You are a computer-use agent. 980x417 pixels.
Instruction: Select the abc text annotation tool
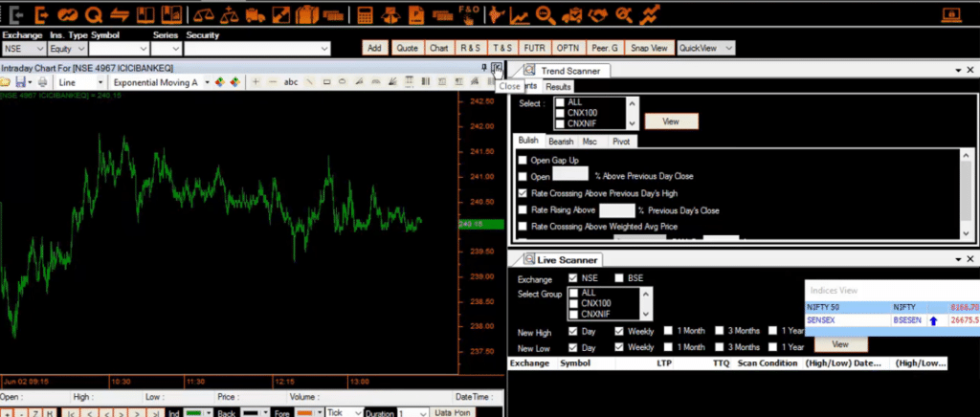pyautogui.click(x=291, y=82)
